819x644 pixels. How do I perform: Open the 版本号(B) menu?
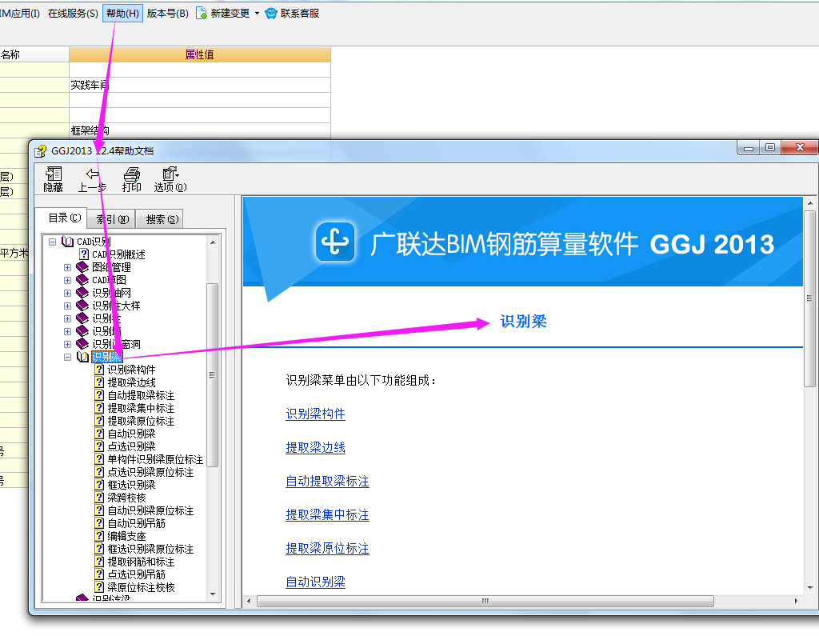click(168, 13)
